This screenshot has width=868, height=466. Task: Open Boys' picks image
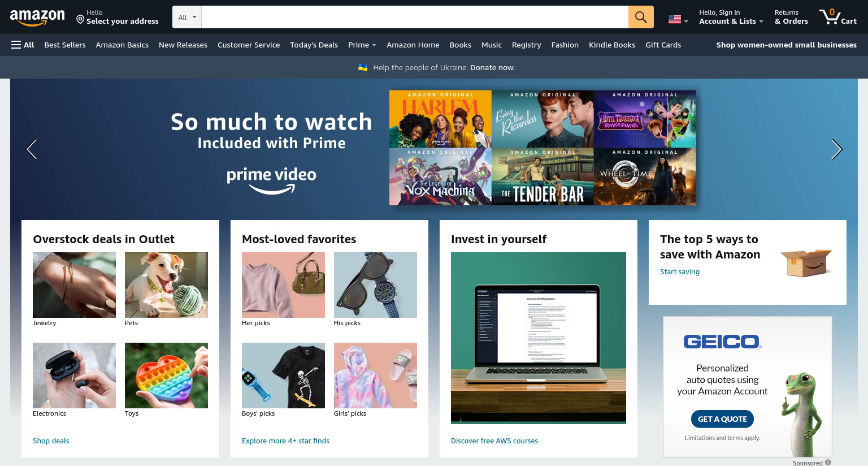(x=283, y=376)
